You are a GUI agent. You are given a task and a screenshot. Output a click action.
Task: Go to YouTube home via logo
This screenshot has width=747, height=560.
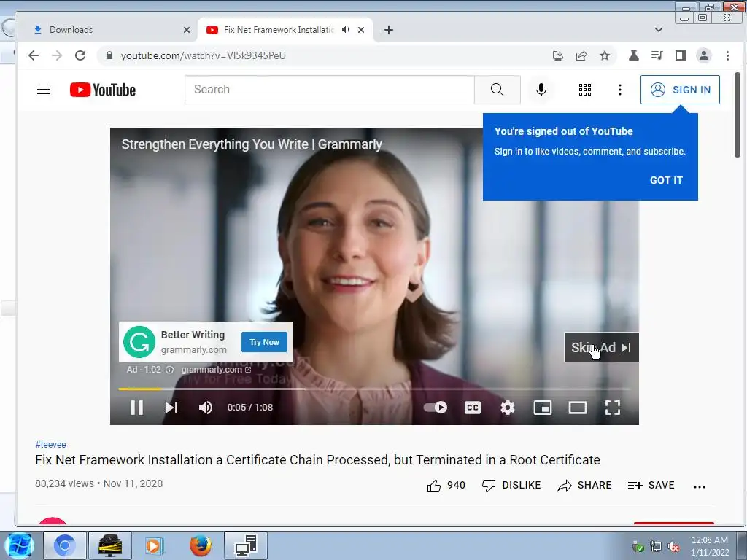(x=103, y=90)
